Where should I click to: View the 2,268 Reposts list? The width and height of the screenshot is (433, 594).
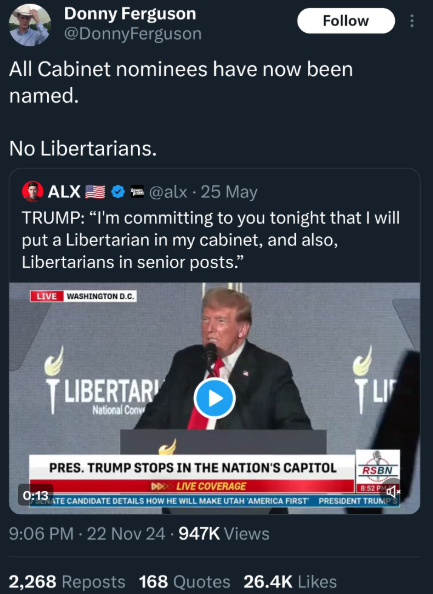click(x=67, y=581)
